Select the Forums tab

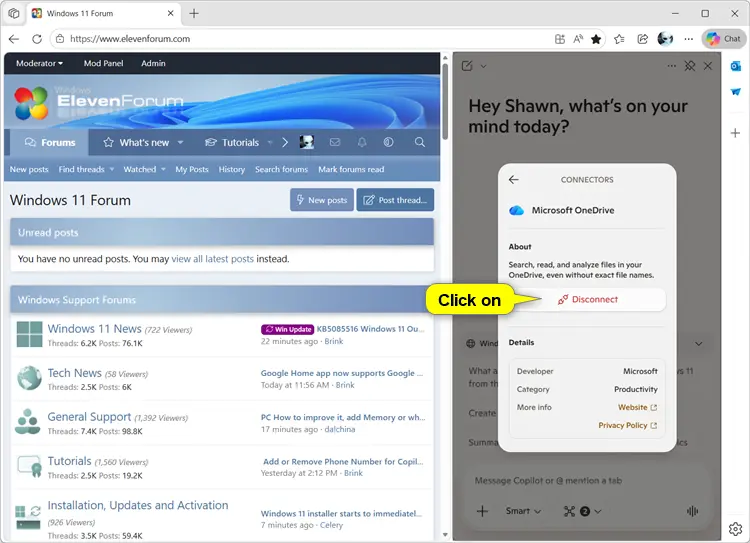tap(50, 143)
